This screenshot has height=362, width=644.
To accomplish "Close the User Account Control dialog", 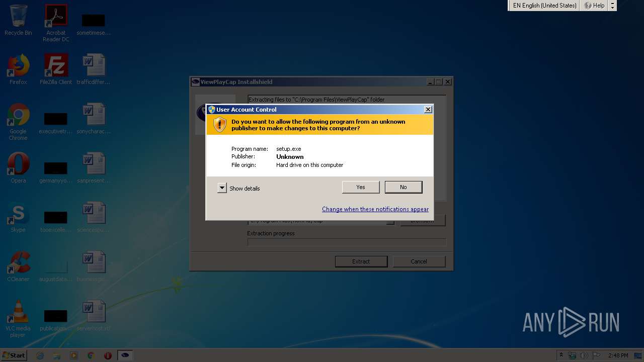I will pos(428,110).
